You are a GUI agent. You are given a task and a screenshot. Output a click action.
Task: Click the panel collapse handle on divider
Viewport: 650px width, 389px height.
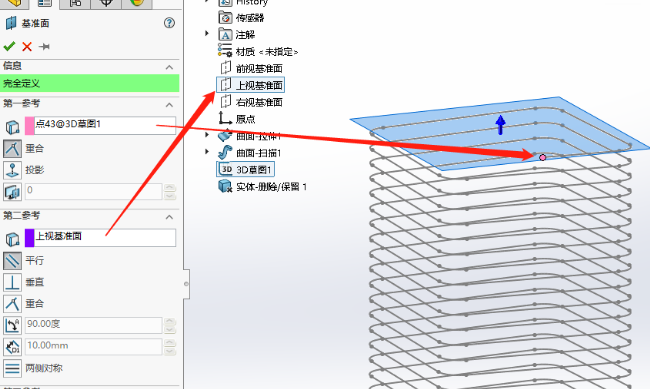coord(186,284)
